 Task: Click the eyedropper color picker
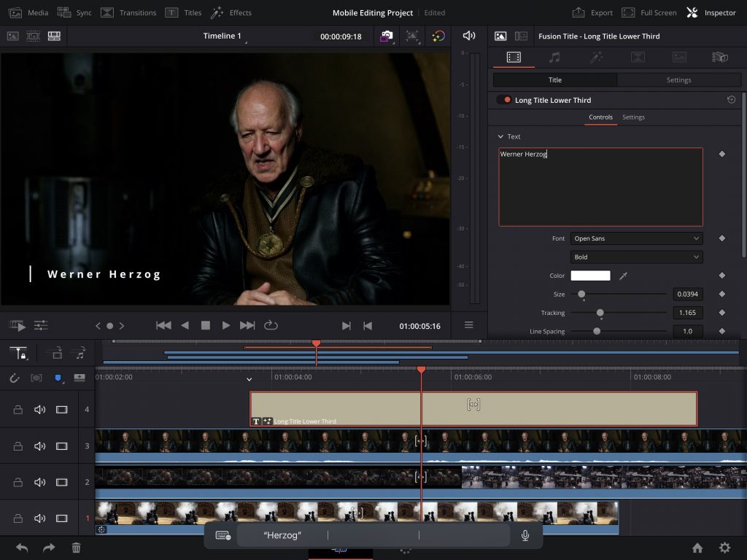pos(624,276)
